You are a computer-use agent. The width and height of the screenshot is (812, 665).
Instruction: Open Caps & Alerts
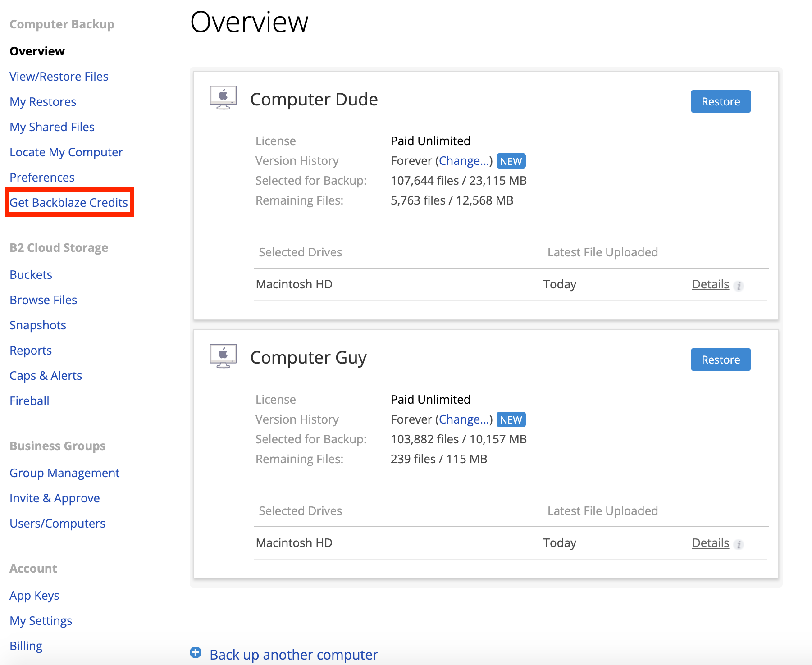46,376
